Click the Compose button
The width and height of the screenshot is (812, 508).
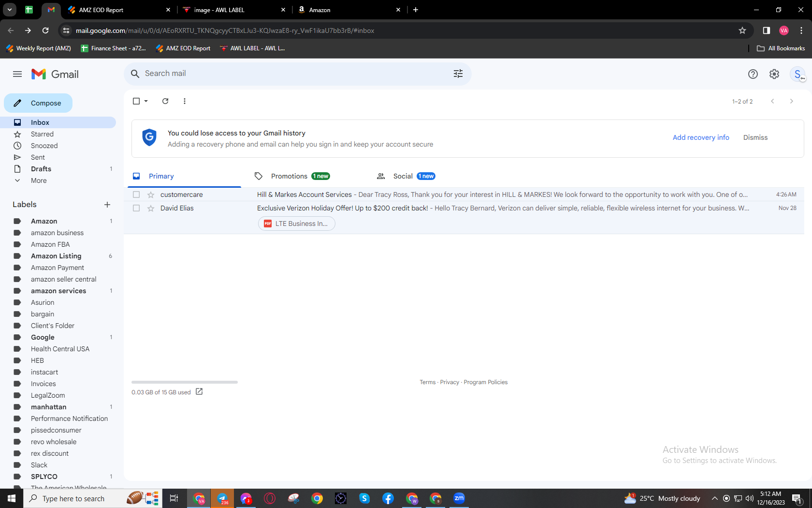38,103
